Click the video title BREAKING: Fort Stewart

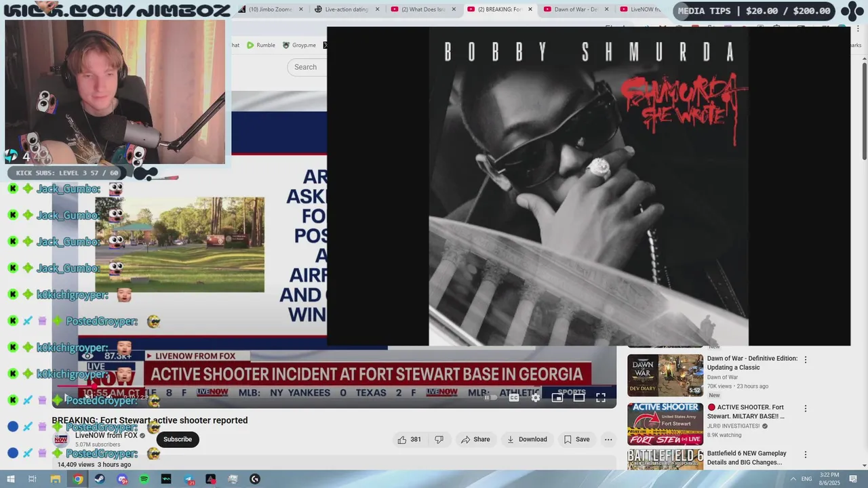150,420
